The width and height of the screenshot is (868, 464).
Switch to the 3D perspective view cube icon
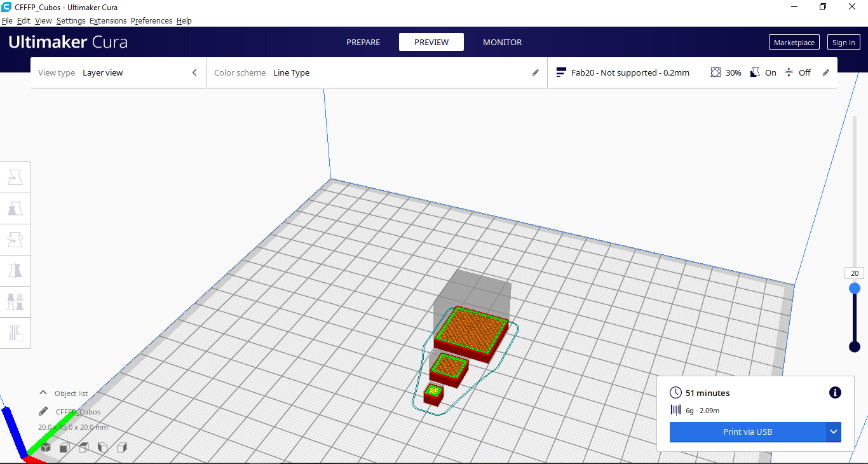click(x=45, y=447)
